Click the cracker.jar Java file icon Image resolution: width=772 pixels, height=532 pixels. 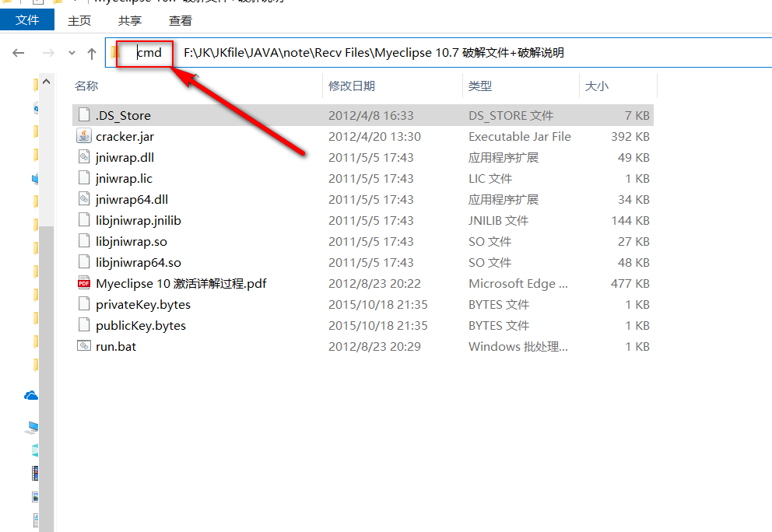(84, 136)
